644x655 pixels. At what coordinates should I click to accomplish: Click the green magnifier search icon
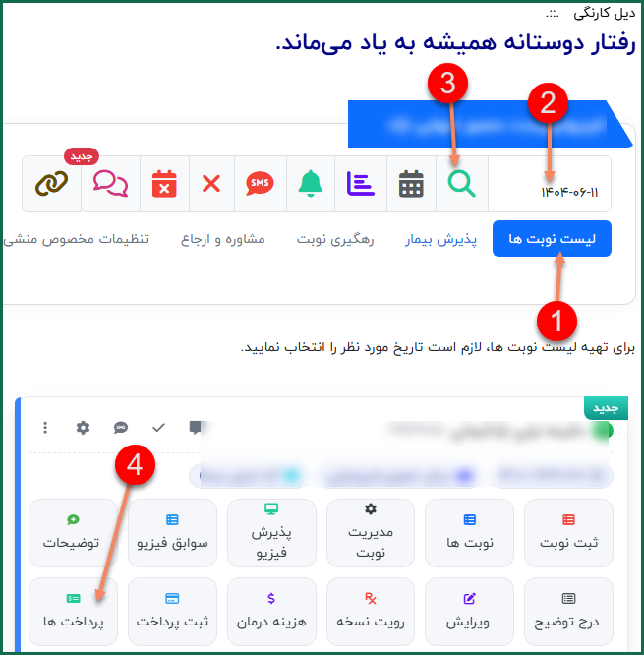point(461,184)
